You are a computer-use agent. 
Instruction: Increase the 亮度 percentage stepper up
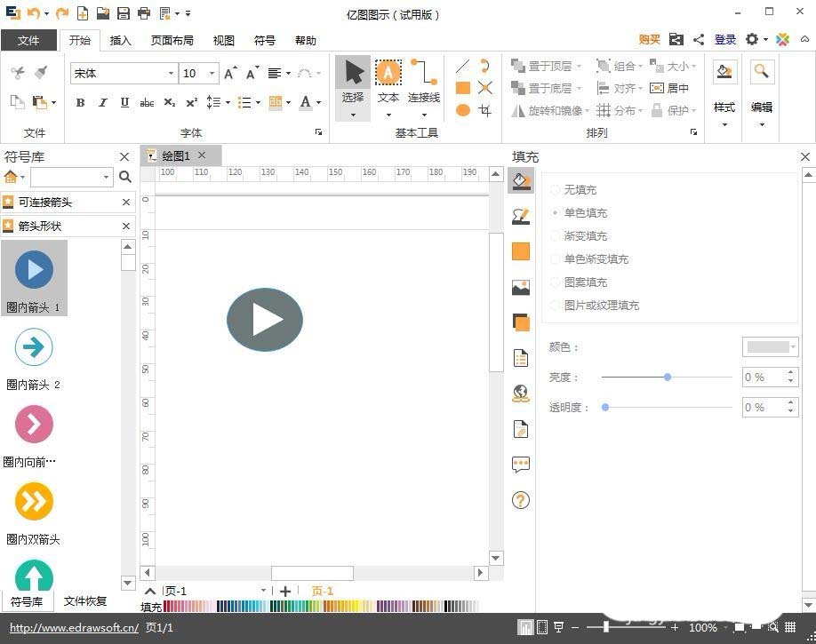pyautogui.click(x=790, y=372)
